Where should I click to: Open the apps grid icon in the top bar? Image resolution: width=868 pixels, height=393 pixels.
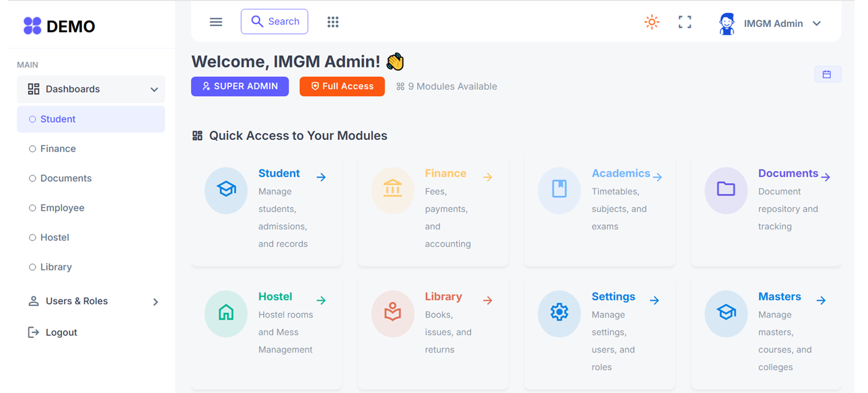332,22
